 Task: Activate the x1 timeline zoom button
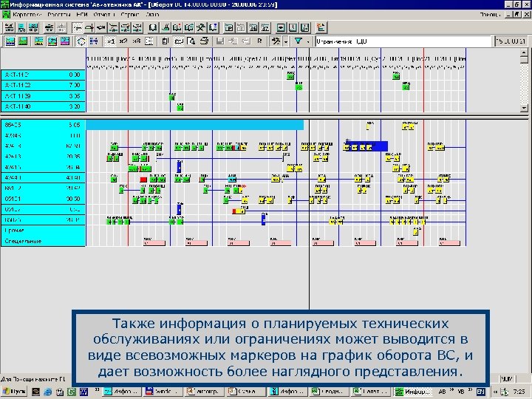[110, 41]
